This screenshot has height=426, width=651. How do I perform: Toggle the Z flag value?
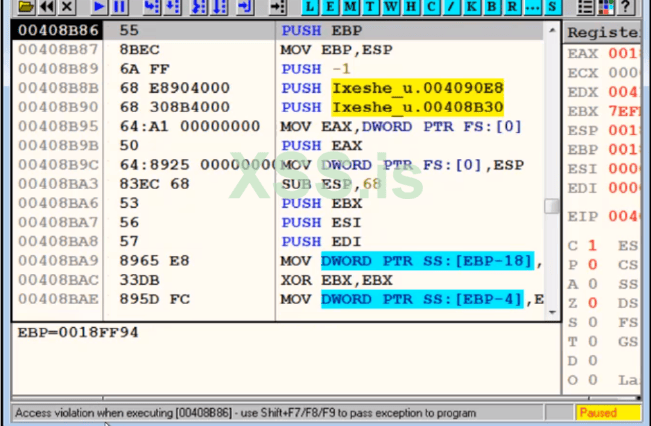click(593, 303)
